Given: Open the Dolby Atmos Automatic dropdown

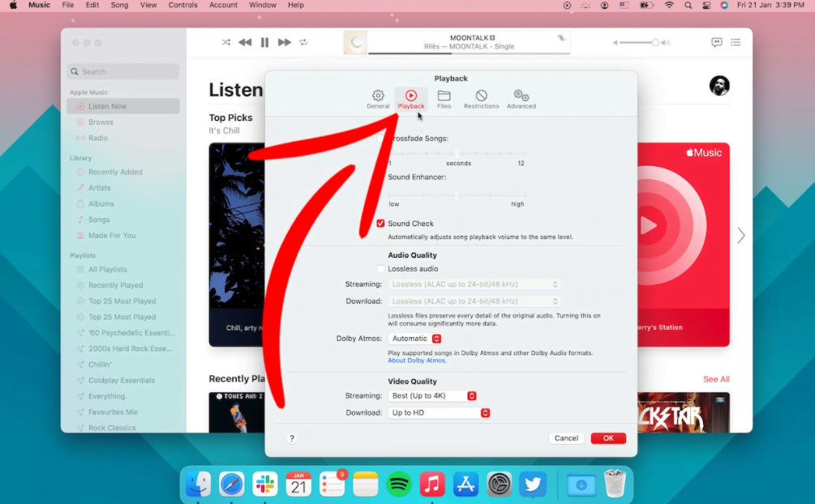Looking at the screenshot, I should (415, 338).
